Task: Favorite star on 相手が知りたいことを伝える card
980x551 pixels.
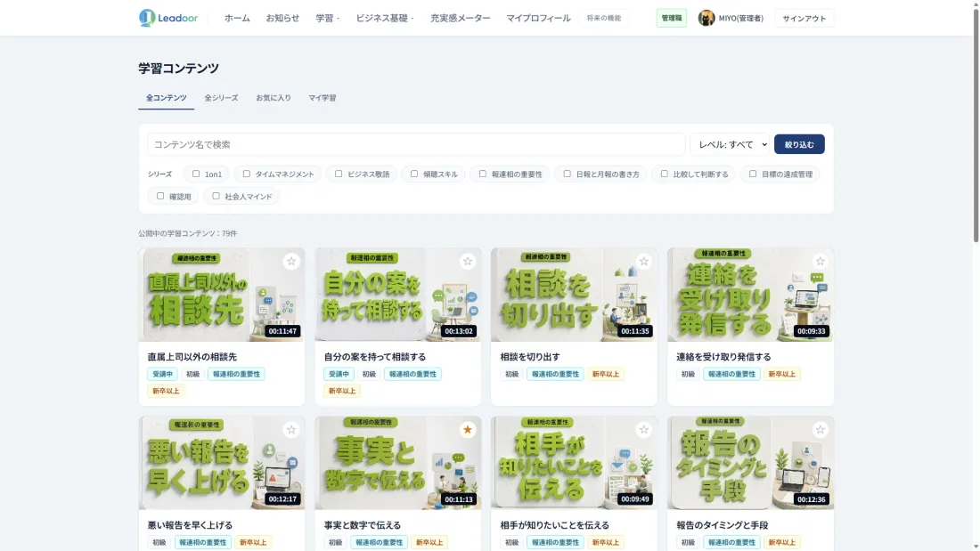Action: coord(644,430)
